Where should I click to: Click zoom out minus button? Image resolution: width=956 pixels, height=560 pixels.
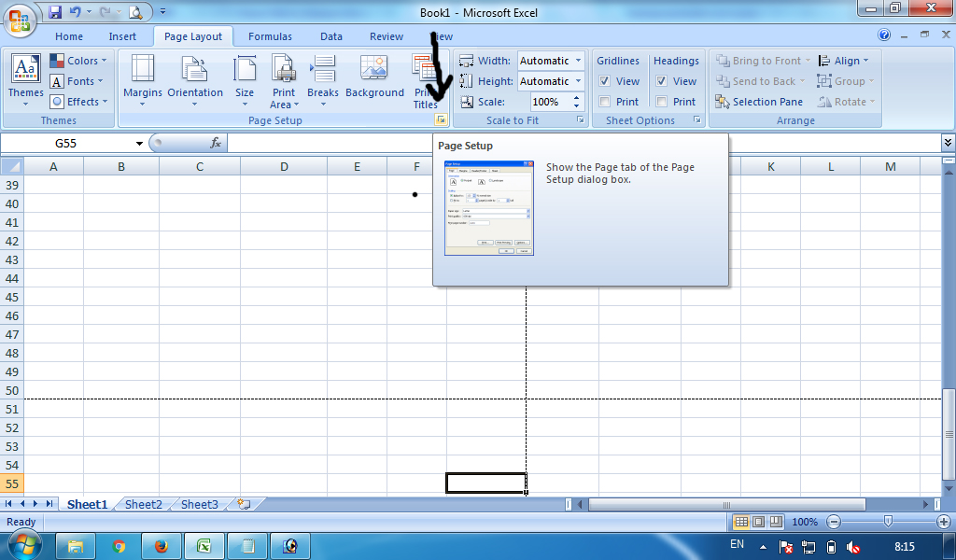pyautogui.click(x=834, y=522)
